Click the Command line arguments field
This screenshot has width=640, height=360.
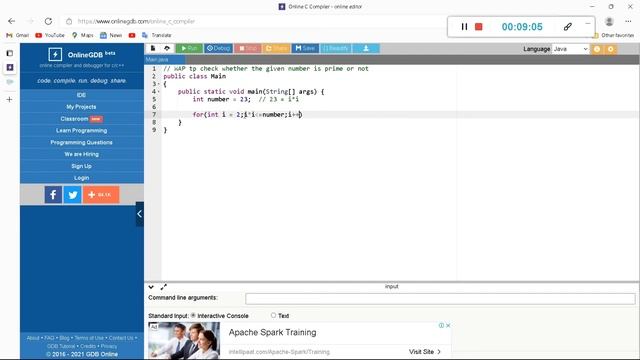click(440, 299)
